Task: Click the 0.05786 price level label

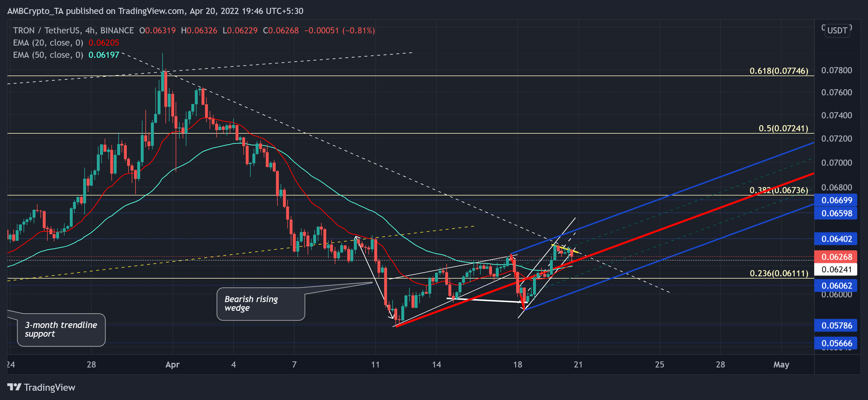Action: 836,325
